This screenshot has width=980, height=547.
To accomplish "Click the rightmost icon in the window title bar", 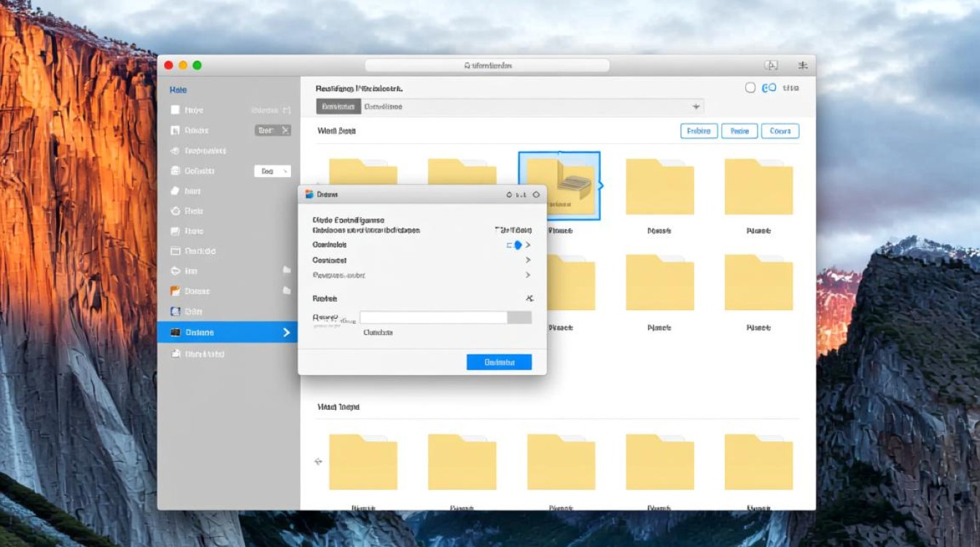I will pos(803,66).
